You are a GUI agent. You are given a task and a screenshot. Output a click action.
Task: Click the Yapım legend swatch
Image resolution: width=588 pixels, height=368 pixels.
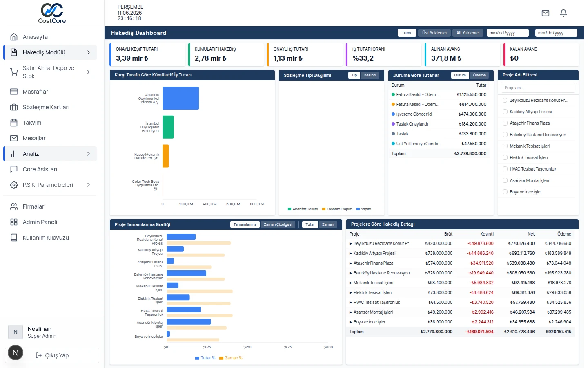358,209
